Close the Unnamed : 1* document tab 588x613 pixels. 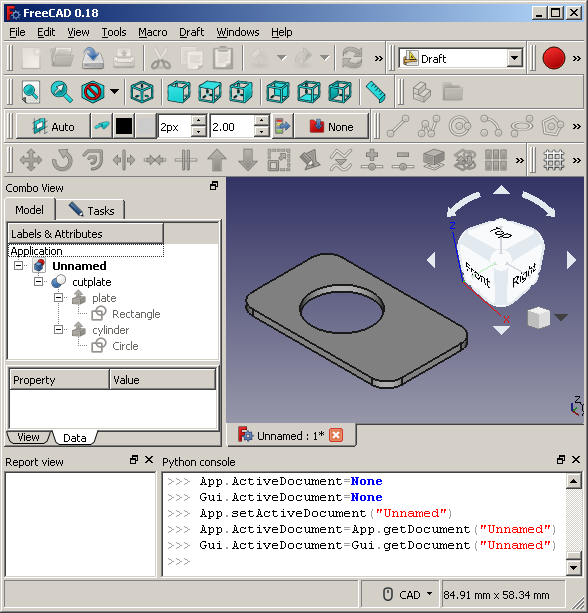(x=336, y=435)
